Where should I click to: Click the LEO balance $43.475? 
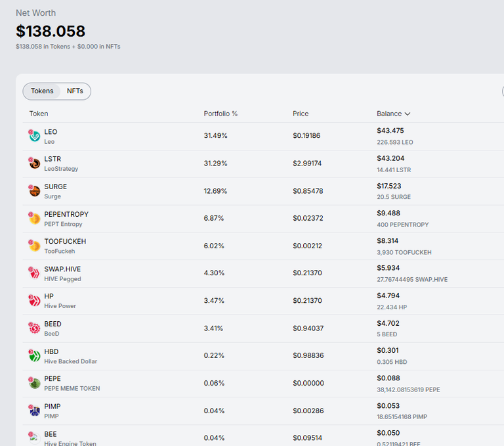tap(390, 131)
